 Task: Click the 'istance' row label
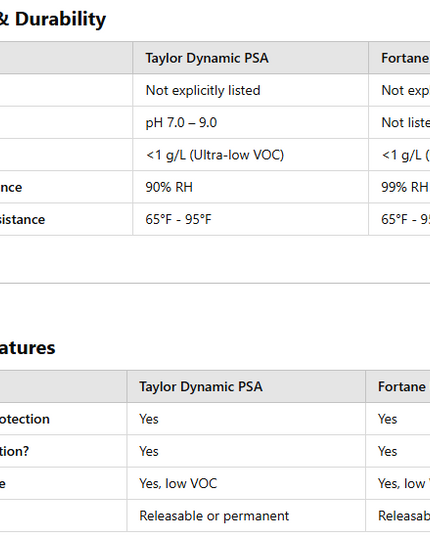(22, 220)
